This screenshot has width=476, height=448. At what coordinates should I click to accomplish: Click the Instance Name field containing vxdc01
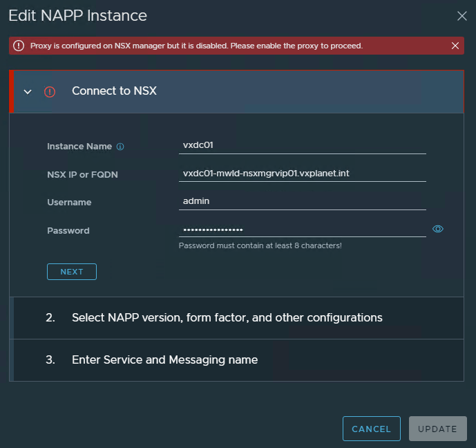302,146
